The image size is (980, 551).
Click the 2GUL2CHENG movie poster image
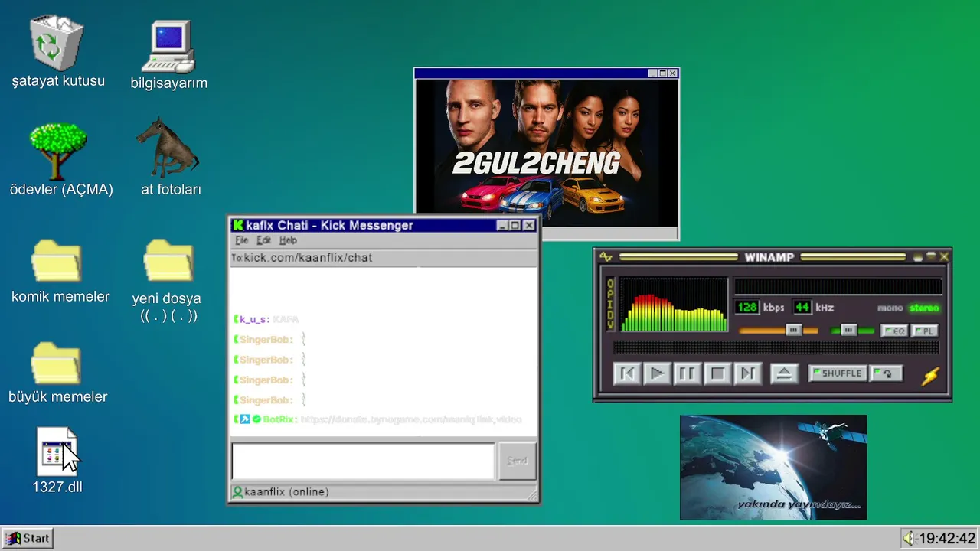click(547, 153)
